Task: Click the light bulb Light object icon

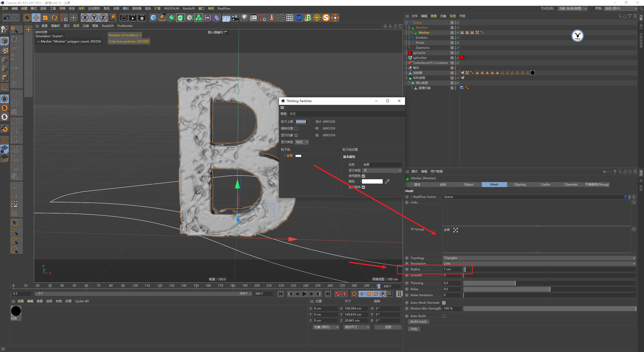Action: tap(244, 18)
